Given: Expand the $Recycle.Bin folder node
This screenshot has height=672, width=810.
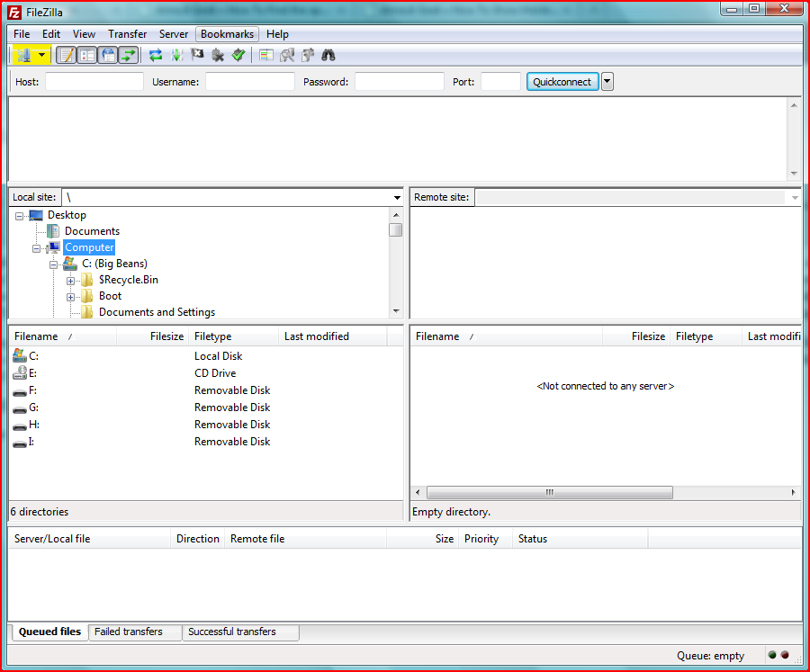Looking at the screenshot, I should pyautogui.click(x=70, y=281).
